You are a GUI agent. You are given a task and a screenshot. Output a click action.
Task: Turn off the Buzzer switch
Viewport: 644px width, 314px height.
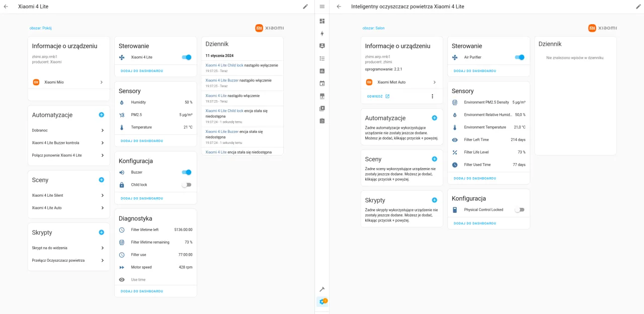[x=186, y=172]
